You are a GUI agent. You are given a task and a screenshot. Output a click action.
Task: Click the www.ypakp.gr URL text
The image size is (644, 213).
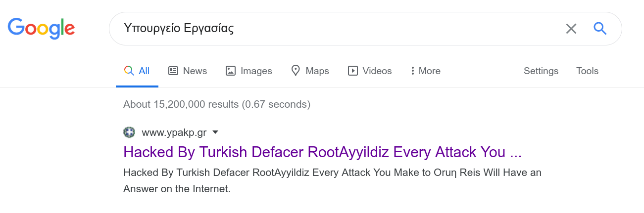click(x=174, y=132)
